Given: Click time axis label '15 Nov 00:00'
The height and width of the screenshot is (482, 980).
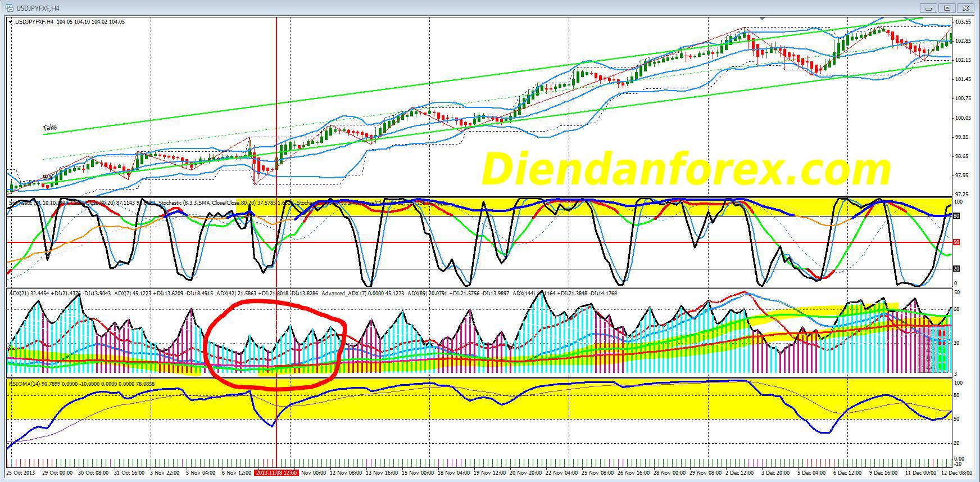Looking at the screenshot, I should point(418,473).
